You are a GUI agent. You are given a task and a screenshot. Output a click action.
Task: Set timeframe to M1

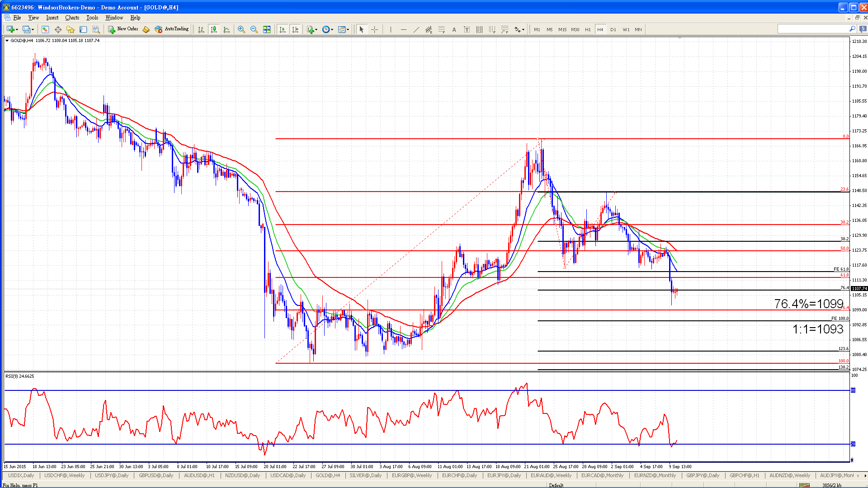click(537, 29)
